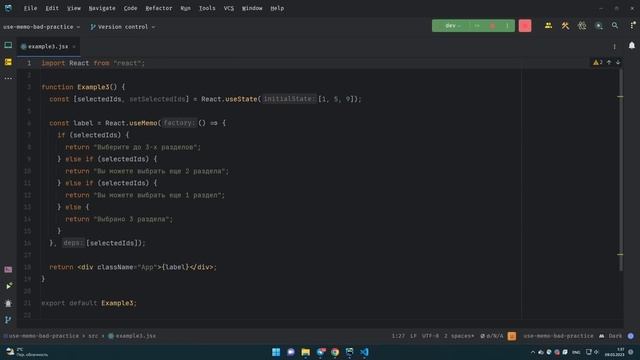640x360 pixels.
Task: Open the Refactor menu
Action: point(159,8)
